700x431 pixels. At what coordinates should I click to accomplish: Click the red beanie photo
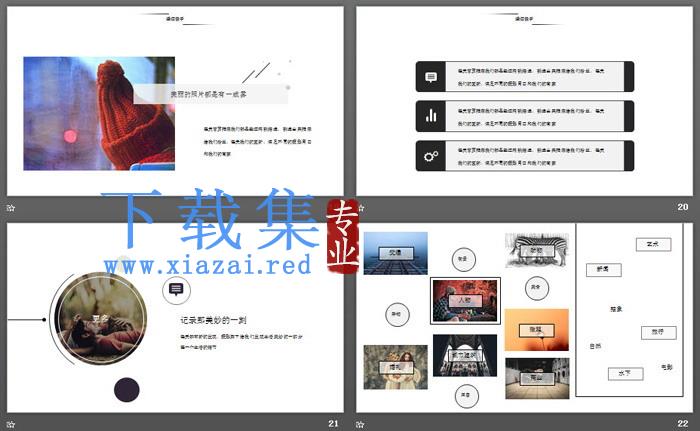[99, 113]
